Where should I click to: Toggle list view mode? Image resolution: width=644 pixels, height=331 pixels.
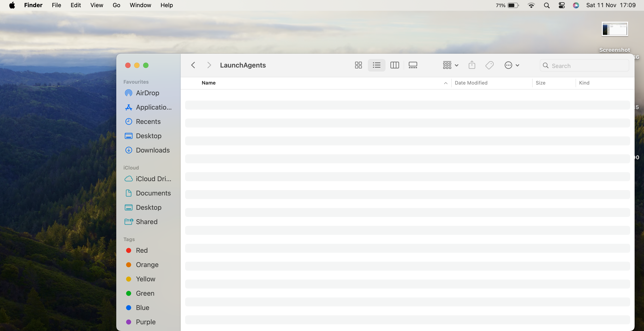click(x=376, y=65)
